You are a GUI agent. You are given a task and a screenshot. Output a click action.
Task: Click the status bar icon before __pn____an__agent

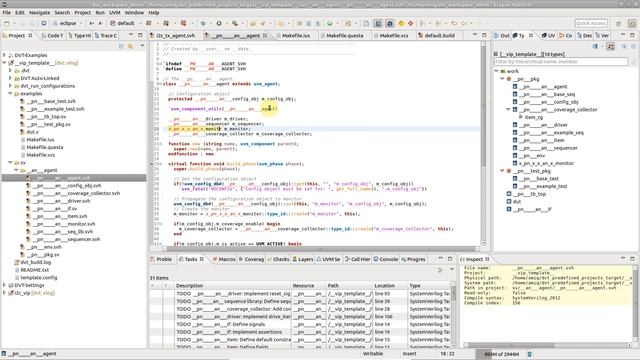click(4, 354)
